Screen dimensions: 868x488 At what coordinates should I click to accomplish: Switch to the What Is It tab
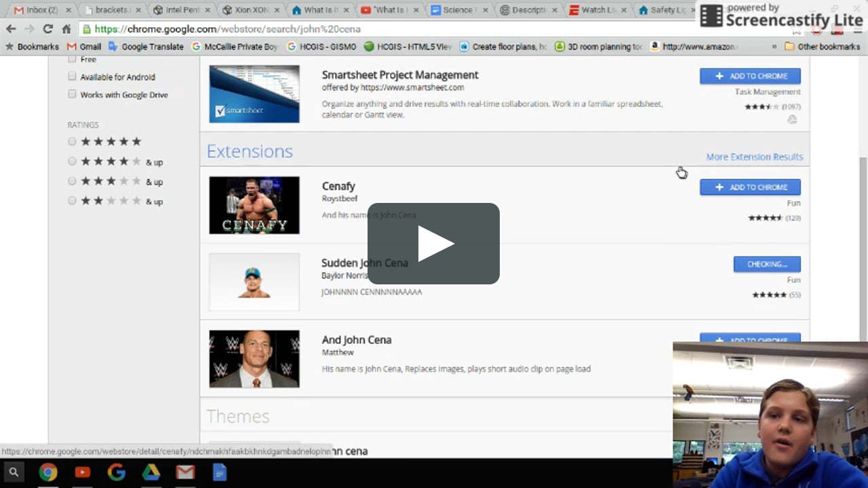[x=319, y=10]
